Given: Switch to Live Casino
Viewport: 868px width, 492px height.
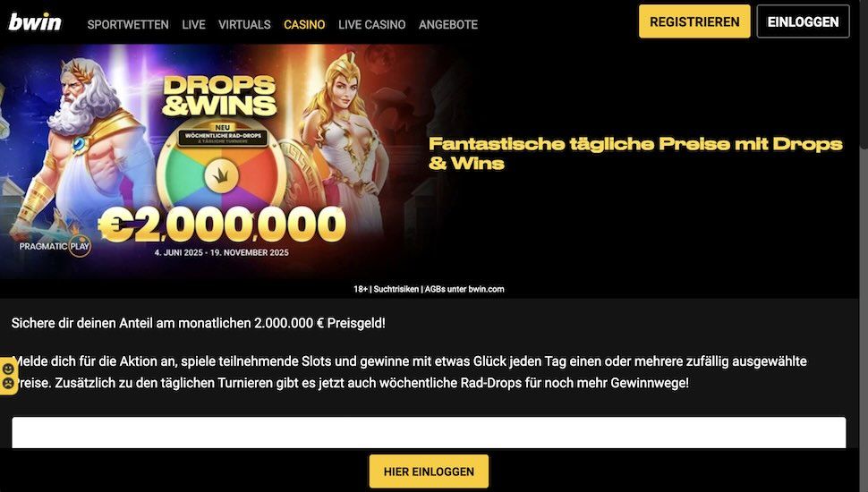Looking at the screenshot, I should (372, 24).
